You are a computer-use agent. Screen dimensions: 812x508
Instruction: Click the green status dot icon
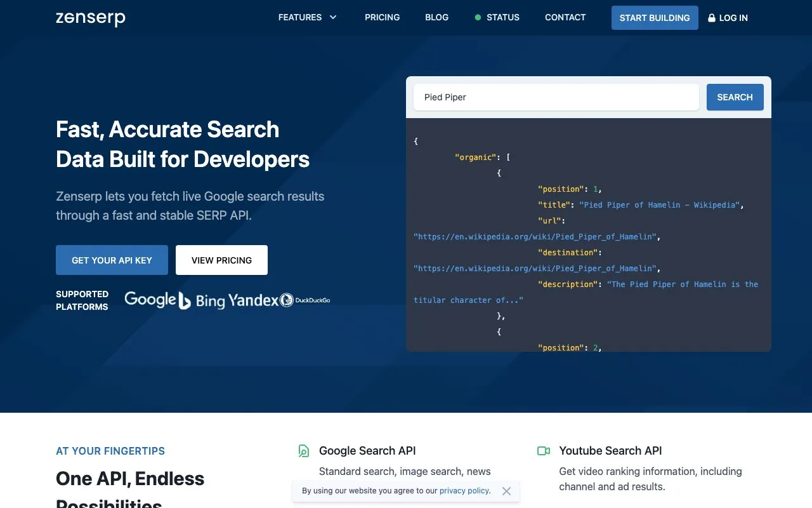[478, 18]
